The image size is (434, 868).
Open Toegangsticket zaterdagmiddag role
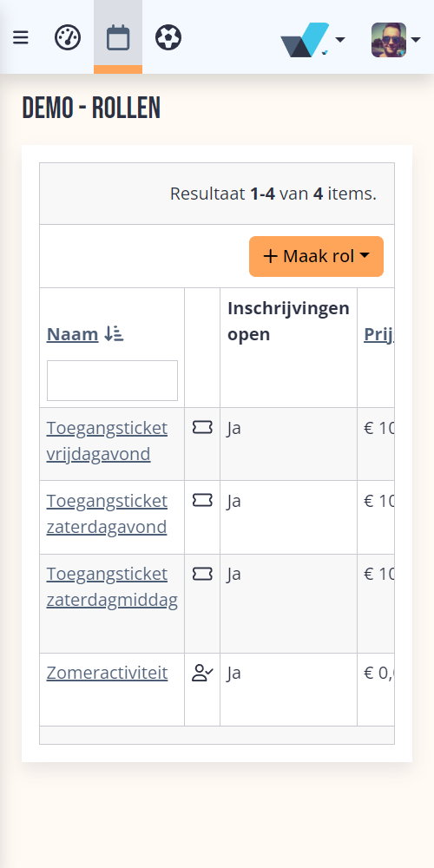point(112,587)
